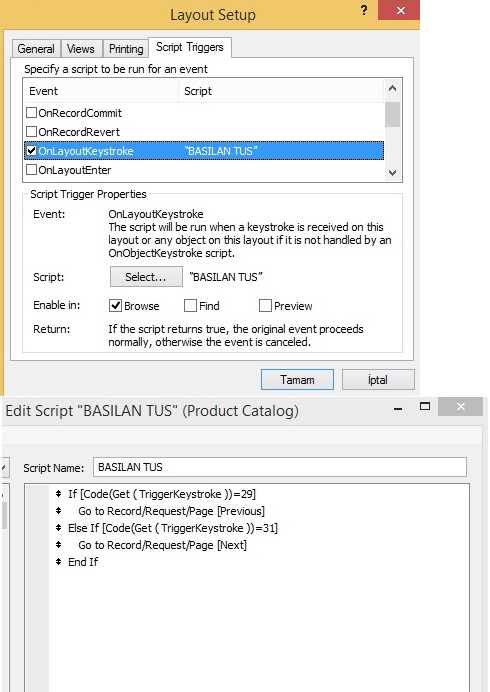Click the drag handle beside the End If step
The image size is (490, 692).
58,561
